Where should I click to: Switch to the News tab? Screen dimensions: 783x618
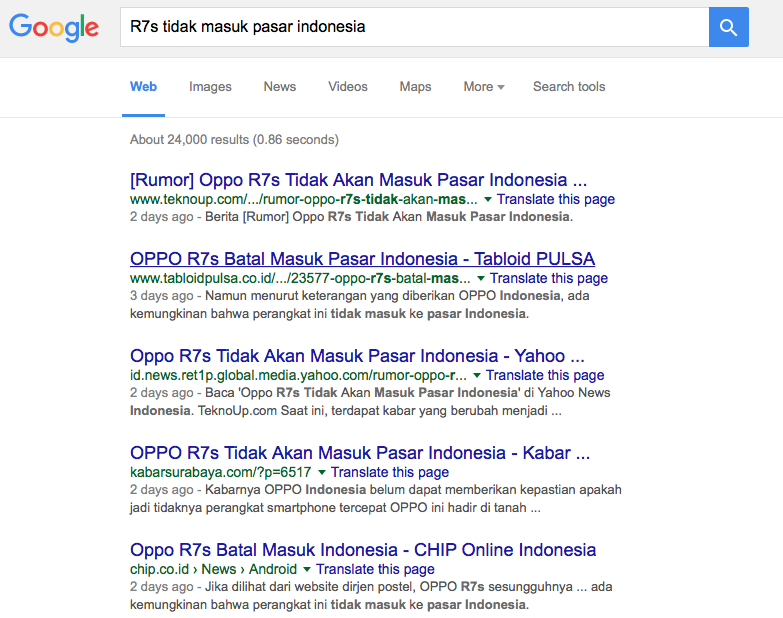tap(280, 87)
